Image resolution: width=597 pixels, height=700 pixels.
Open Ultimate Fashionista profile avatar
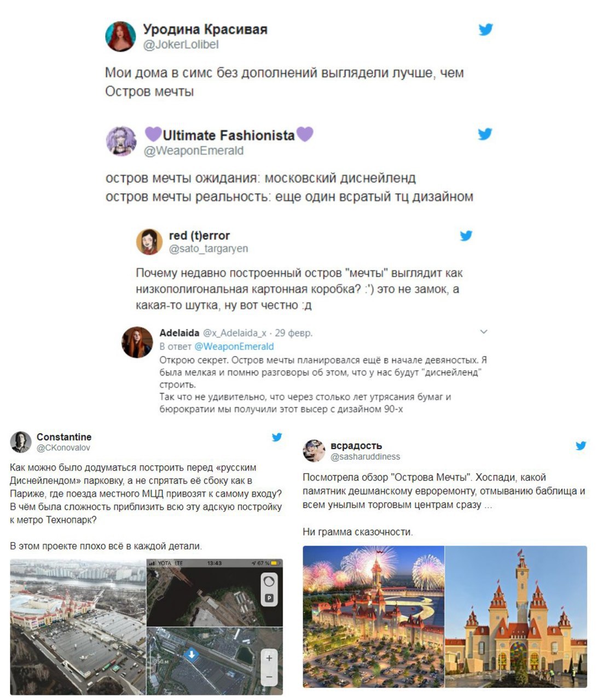121,141
